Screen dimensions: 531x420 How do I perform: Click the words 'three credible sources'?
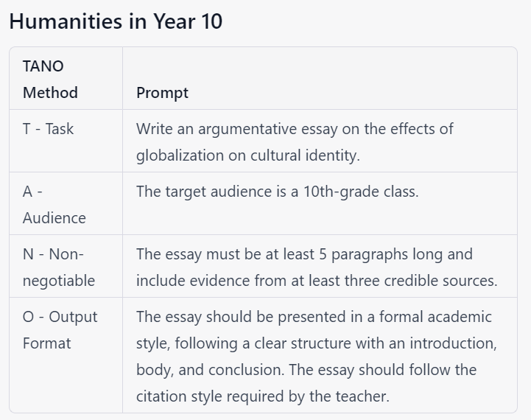pos(432,281)
